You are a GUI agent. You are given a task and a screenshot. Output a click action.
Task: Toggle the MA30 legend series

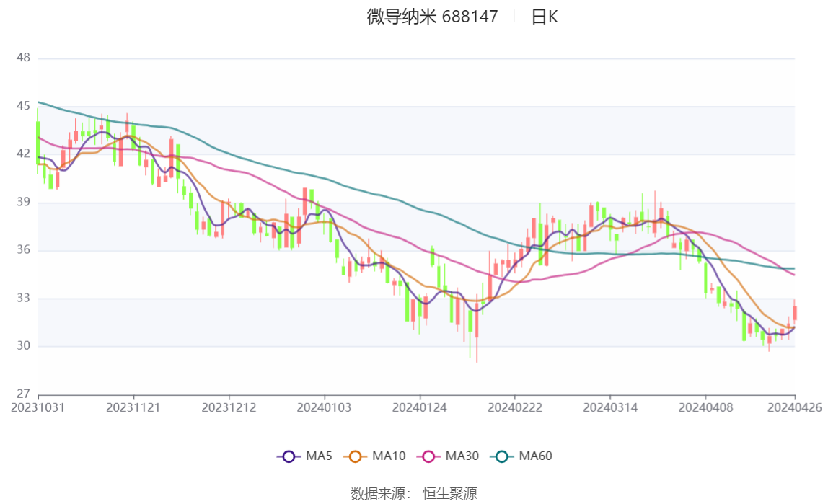click(448, 456)
